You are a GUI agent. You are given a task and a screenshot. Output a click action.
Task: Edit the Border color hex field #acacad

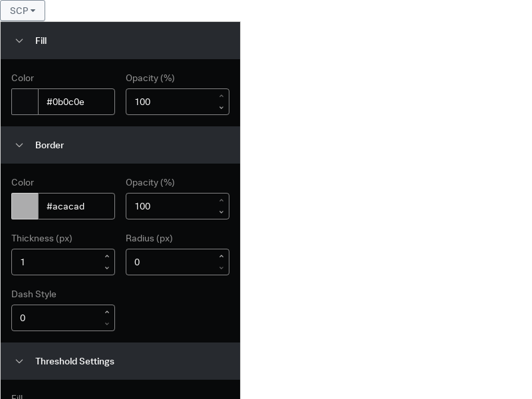pyautogui.click(x=76, y=206)
